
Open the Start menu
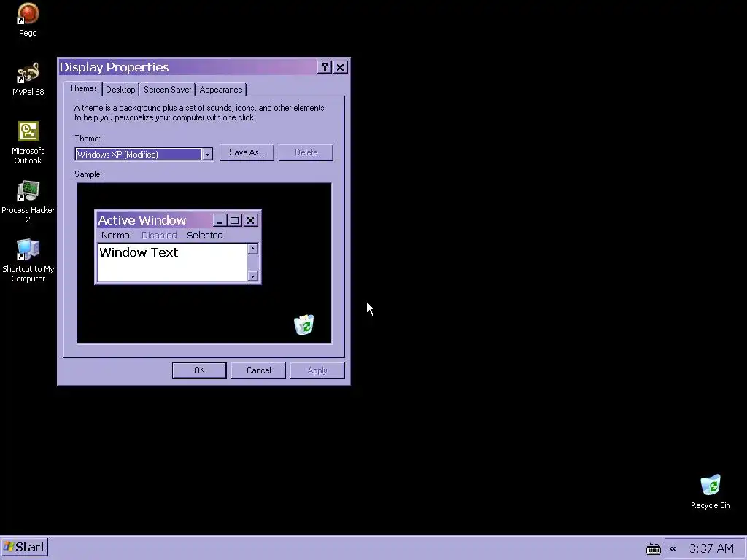click(x=25, y=547)
